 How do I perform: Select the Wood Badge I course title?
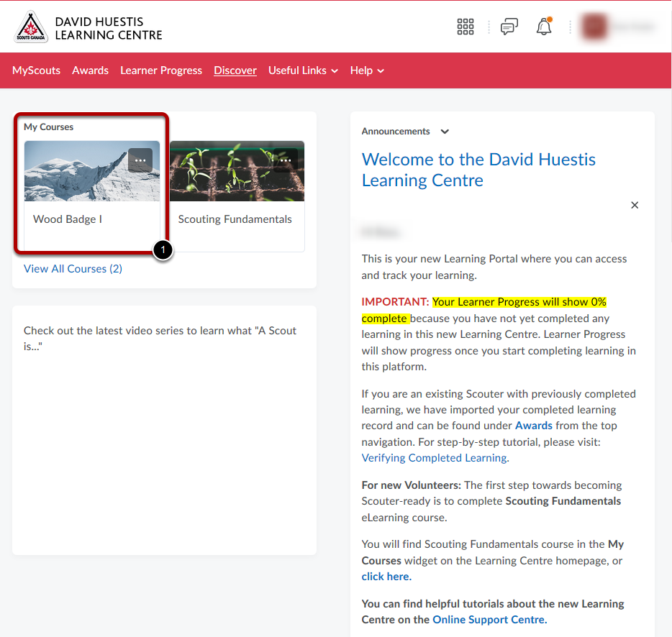pyautogui.click(x=68, y=219)
